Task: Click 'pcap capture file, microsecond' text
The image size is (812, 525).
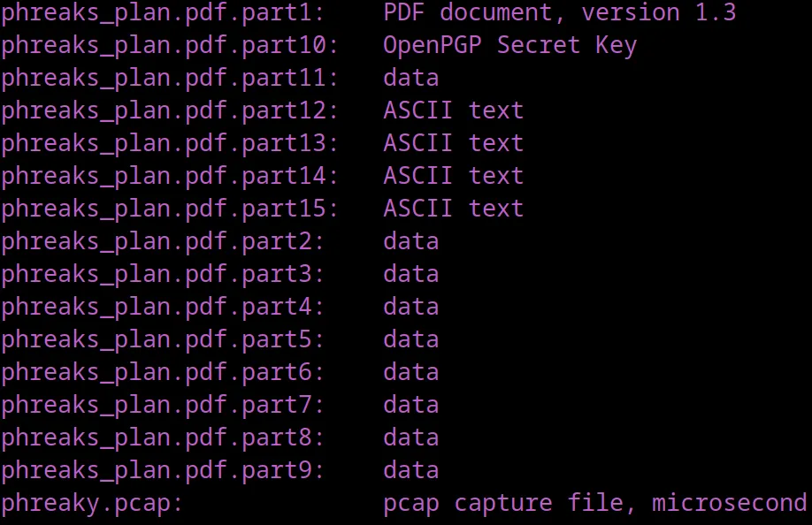Action: pos(595,503)
